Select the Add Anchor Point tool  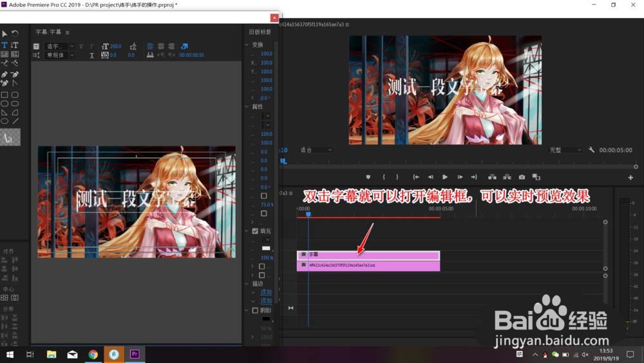click(x=5, y=83)
